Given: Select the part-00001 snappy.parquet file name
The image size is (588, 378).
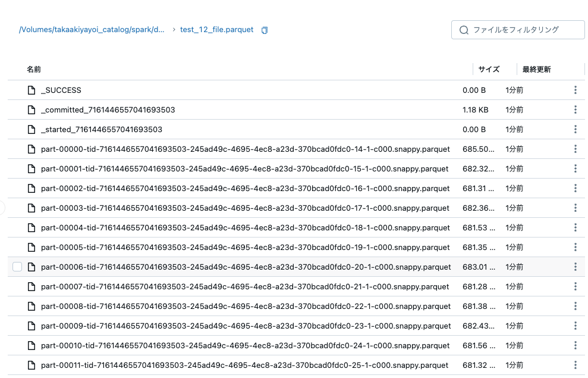Looking at the screenshot, I should [x=244, y=168].
